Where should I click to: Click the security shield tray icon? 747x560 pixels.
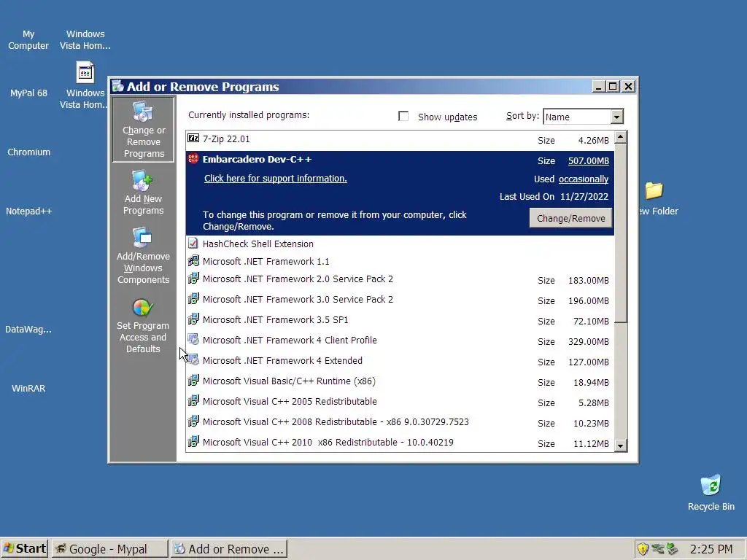point(643,549)
